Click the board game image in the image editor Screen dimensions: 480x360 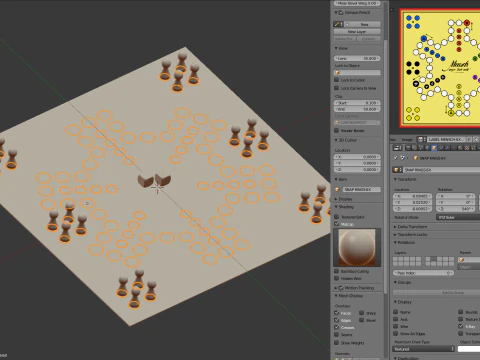click(x=440, y=68)
